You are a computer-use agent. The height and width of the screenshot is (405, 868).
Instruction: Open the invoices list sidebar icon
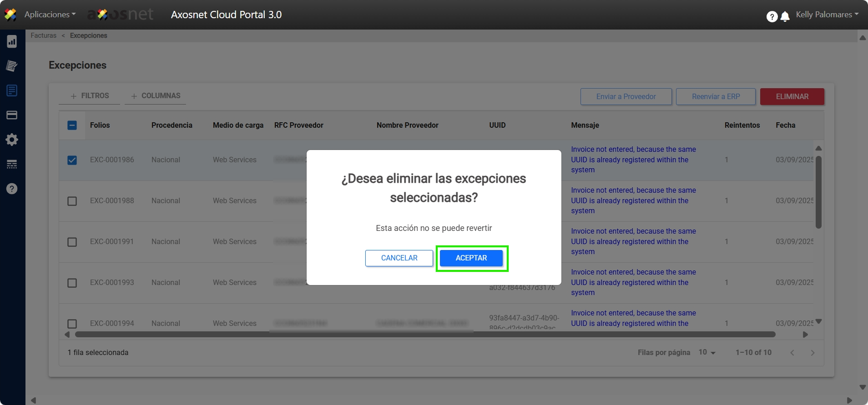(12, 90)
